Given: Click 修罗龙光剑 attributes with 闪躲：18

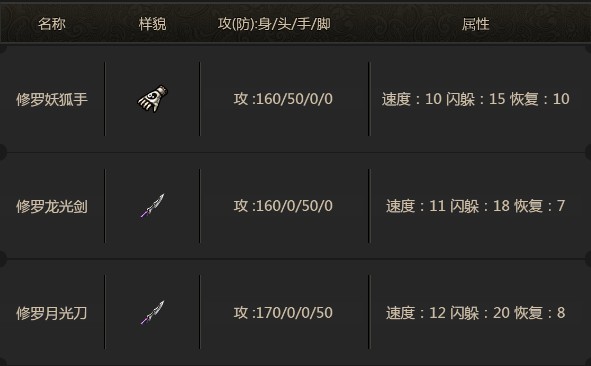Looking at the screenshot, I should click(476, 206).
